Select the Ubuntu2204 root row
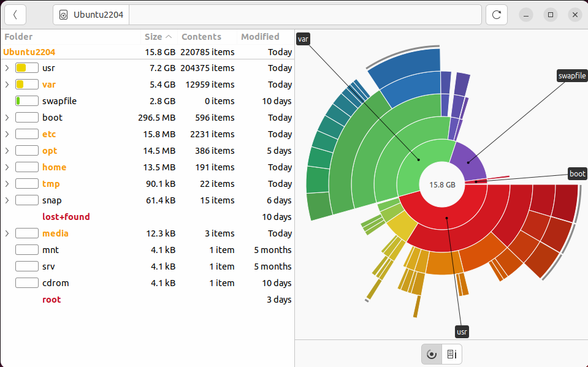The width and height of the screenshot is (588, 367). pos(147,51)
